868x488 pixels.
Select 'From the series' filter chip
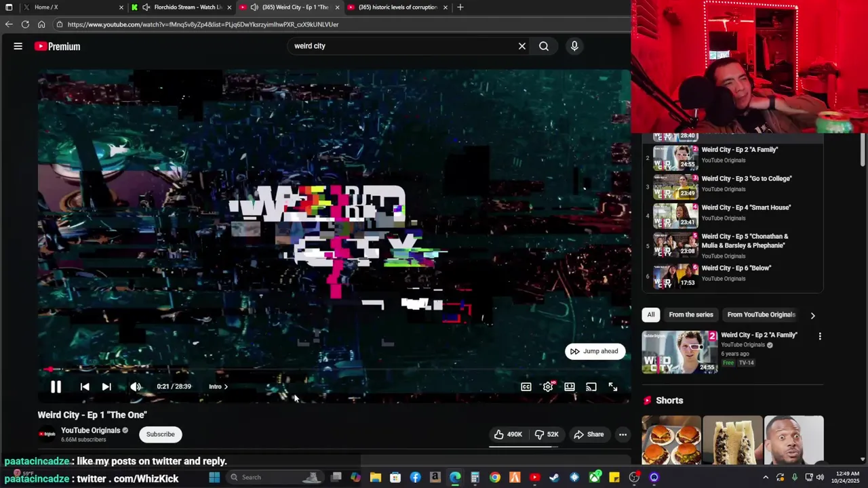(x=691, y=314)
